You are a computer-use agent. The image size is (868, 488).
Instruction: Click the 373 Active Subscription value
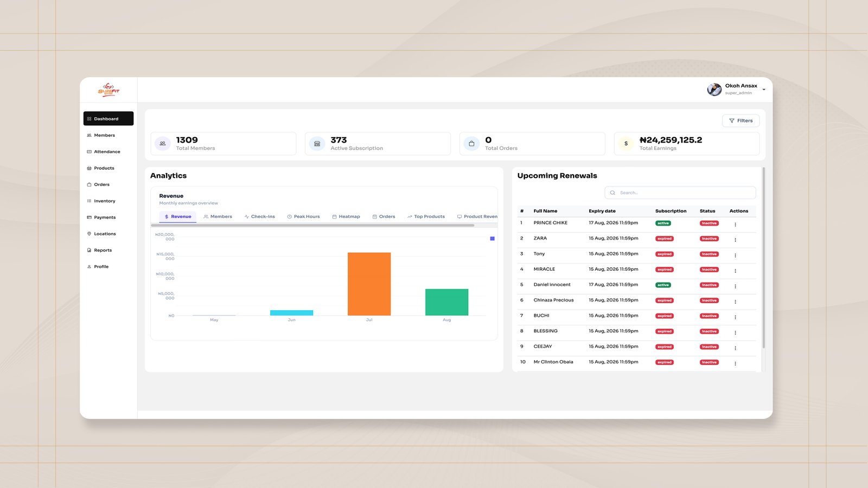(339, 140)
